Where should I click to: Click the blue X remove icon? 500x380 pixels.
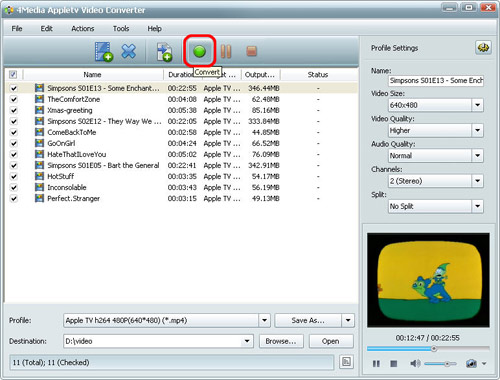click(x=129, y=52)
